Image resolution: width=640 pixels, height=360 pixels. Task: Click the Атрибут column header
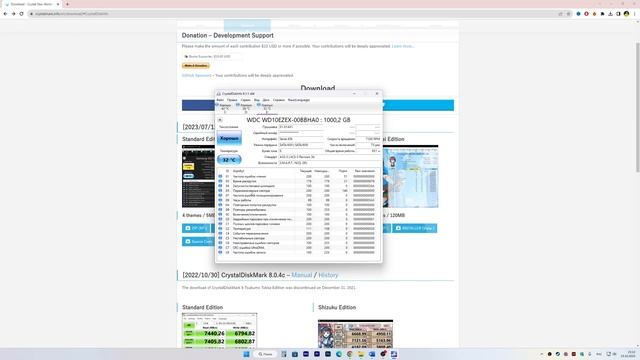pos(238,171)
